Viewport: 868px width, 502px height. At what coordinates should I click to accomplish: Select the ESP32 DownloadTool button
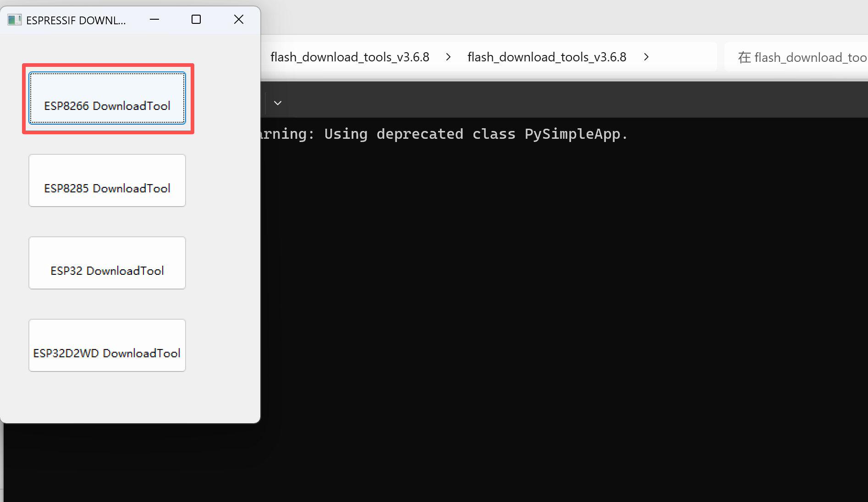[x=107, y=263]
